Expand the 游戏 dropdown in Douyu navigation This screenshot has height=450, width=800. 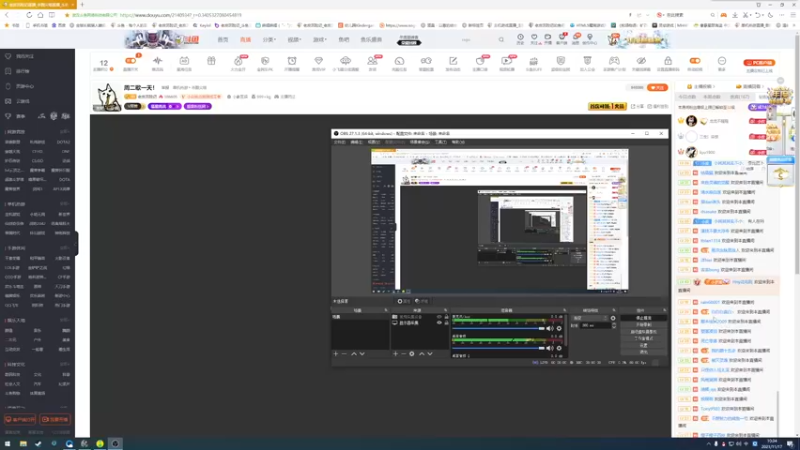(x=319, y=39)
